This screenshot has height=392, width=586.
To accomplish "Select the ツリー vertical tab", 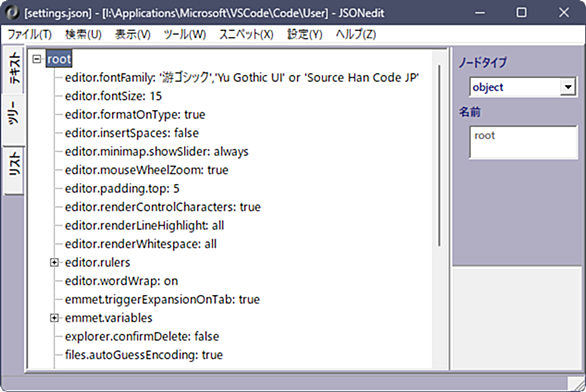I will tap(14, 120).
